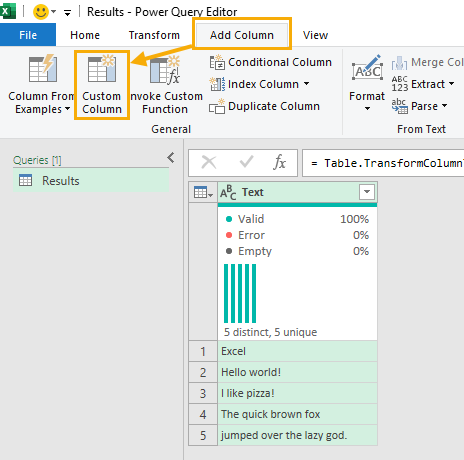Switch to the Home tab
Screen dimensions: 464x460
point(85,35)
